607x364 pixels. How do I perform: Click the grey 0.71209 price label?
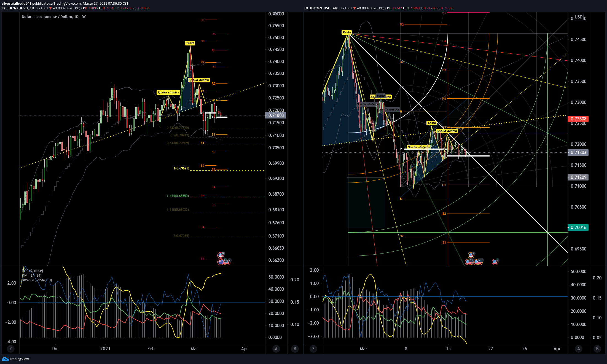[578, 177]
